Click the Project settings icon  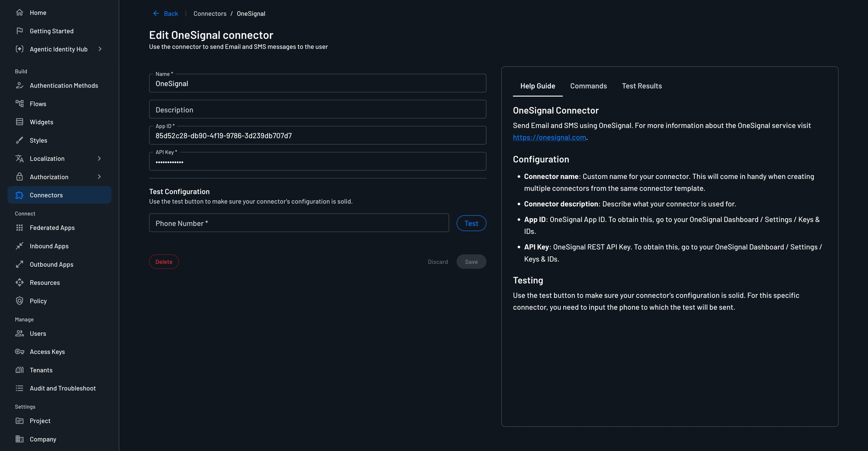pyautogui.click(x=20, y=421)
